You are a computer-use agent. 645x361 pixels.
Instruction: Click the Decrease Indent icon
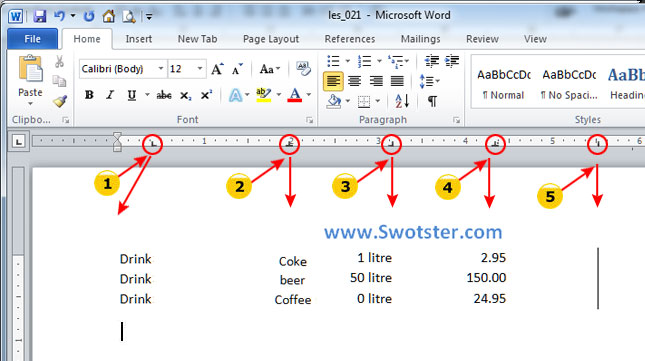432,61
